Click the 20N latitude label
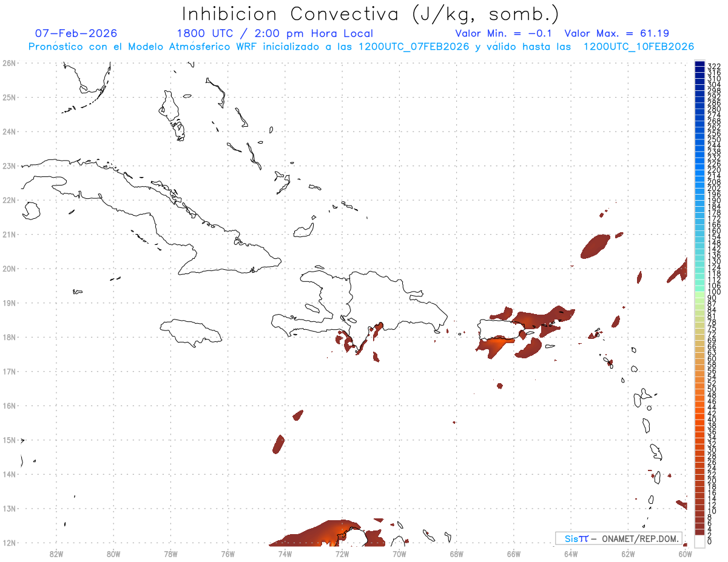 [8, 269]
